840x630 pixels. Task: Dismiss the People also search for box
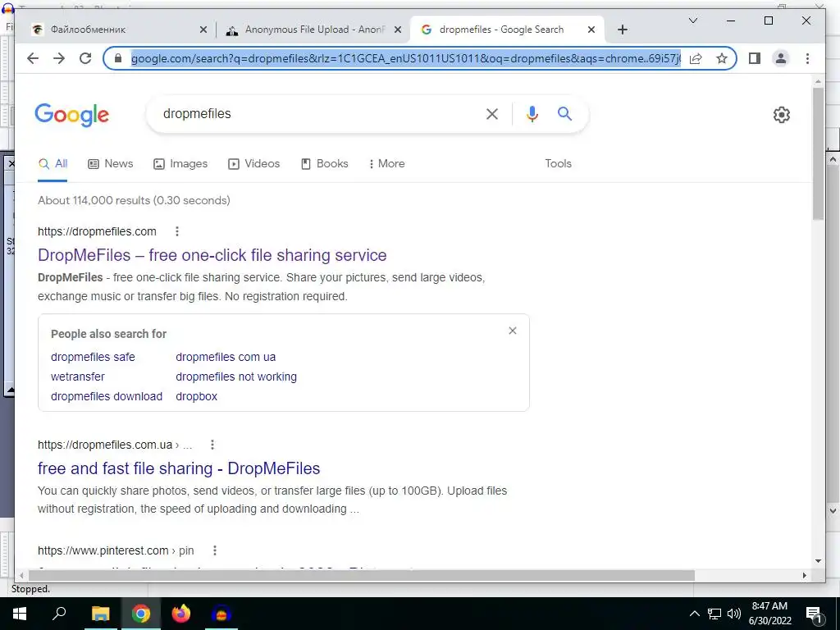pos(513,331)
